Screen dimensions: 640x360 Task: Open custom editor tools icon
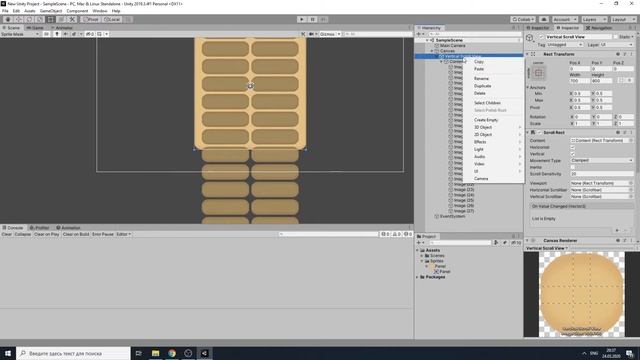tap(72, 19)
